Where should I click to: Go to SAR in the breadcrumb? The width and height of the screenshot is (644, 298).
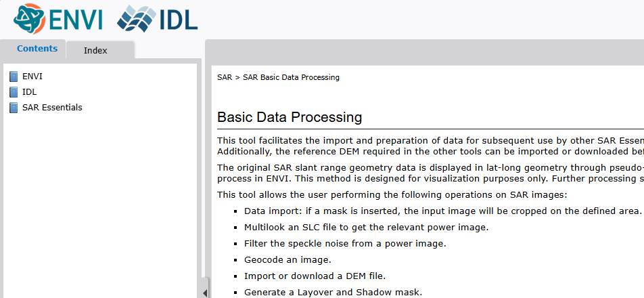click(x=224, y=77)
